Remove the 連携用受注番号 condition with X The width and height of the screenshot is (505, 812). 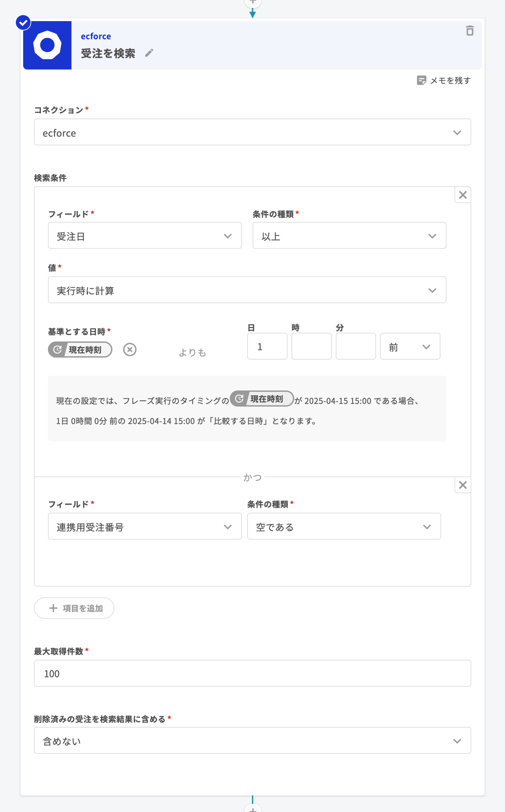click(463, 485)
